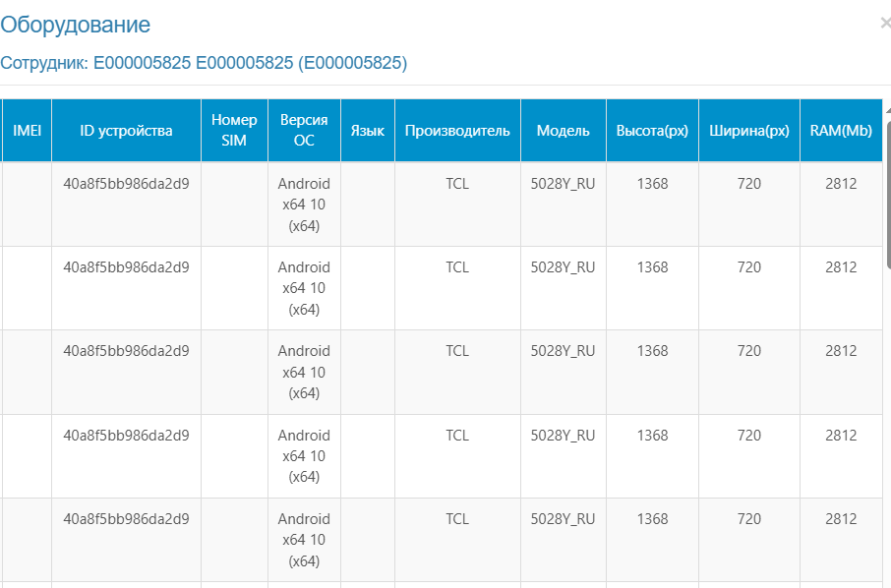The width and height of the screenshot is (891, 588).
Task: Select device ID in first row
Action: pos(126,184)
